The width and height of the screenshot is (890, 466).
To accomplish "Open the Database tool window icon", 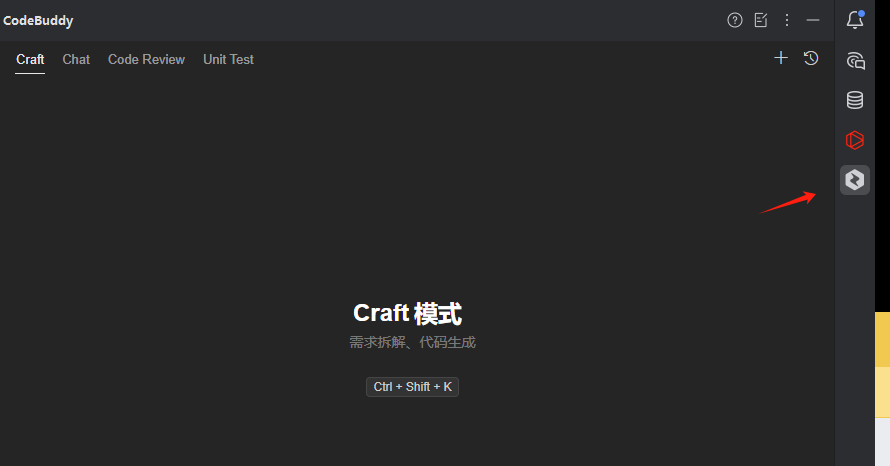I will [x=855, y=100].
